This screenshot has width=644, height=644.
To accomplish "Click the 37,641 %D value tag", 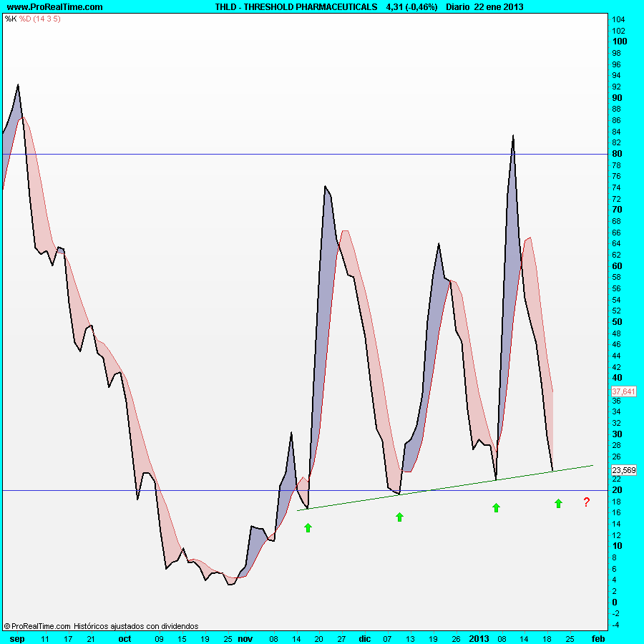I will pos(623,391).
